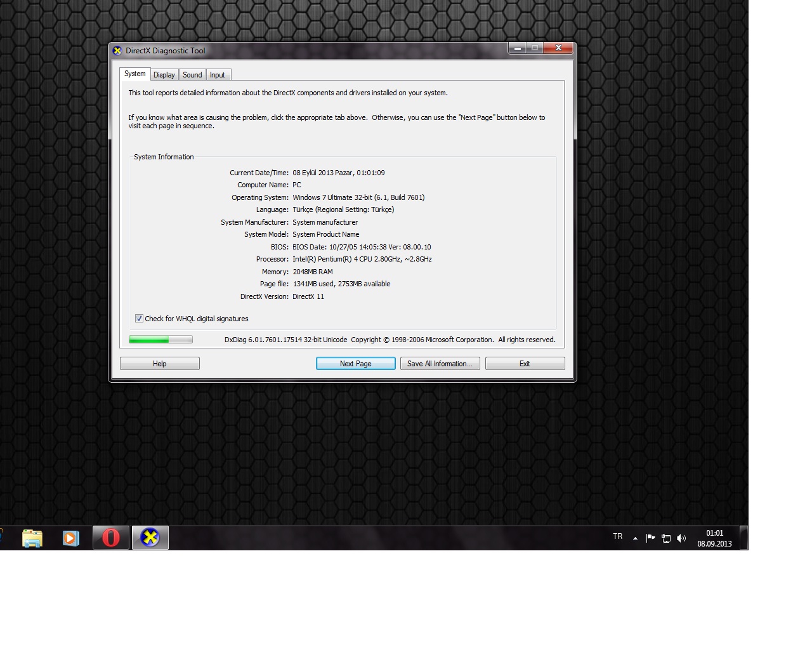The image size is (812, 650).
Task: Uncheck Check for WHQL digital signatures
Action: 139,319
